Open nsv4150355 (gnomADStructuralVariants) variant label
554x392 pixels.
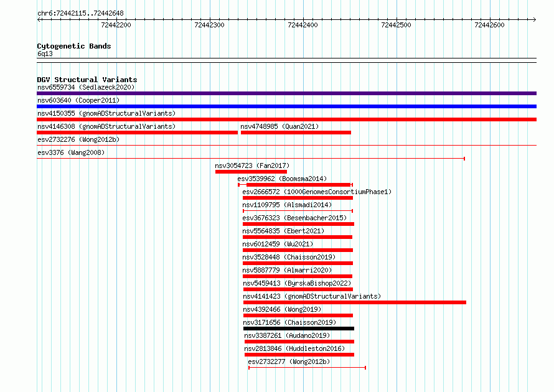(x=106, y=113)
